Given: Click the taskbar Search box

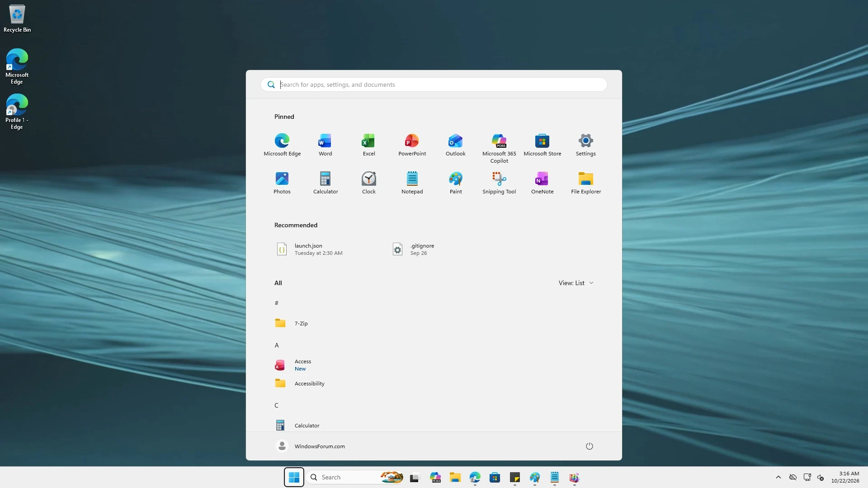Looking at the screenshot, I should 355,477.
